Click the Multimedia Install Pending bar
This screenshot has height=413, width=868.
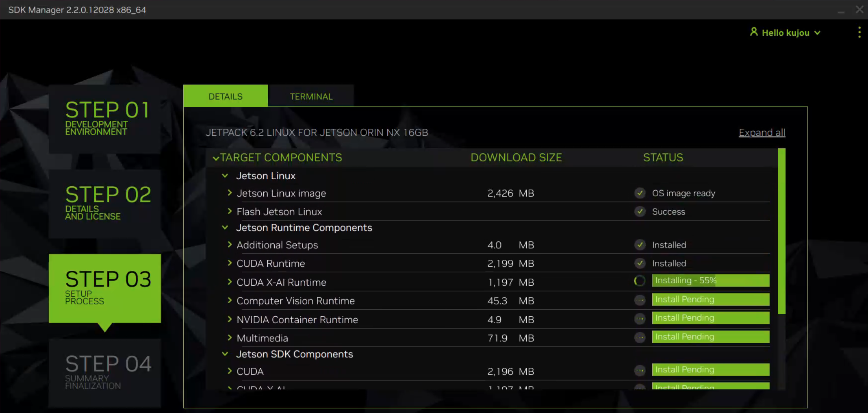(711, 337)
